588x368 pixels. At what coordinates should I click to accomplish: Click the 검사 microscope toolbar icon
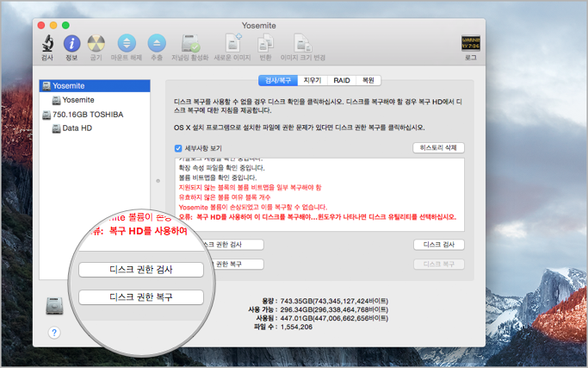(47, 44)
